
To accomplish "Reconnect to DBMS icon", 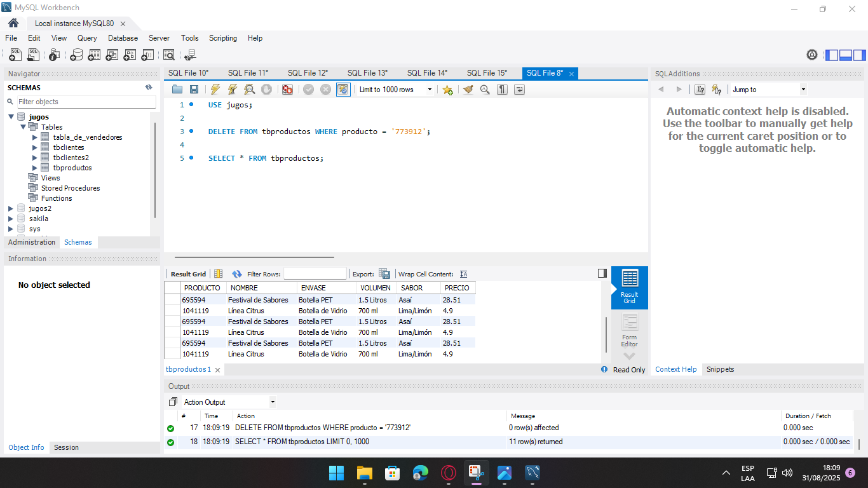I will [x=190, y=55].
